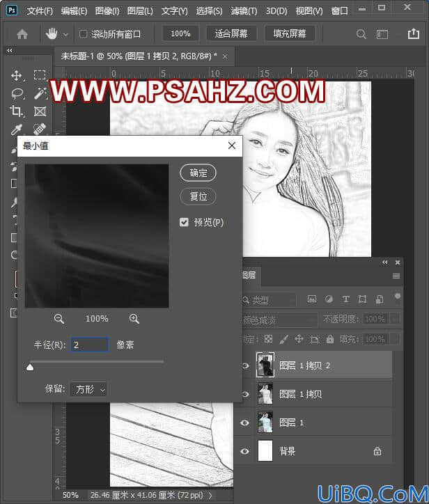The height and width of the screenshot is (504, 429).
Task: Click the 复位 button
Action: (198, 196)
